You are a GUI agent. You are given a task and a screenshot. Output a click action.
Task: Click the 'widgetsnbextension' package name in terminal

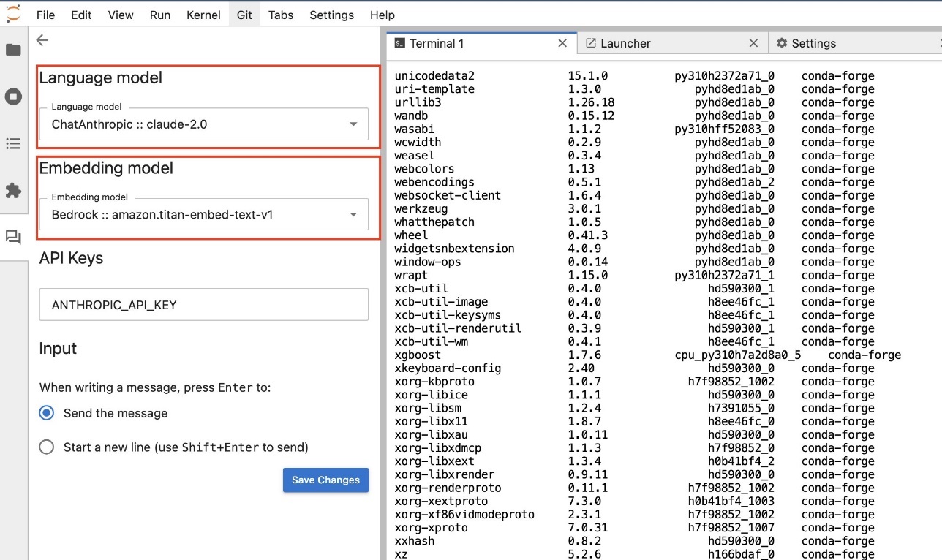[x=455, y=249]
